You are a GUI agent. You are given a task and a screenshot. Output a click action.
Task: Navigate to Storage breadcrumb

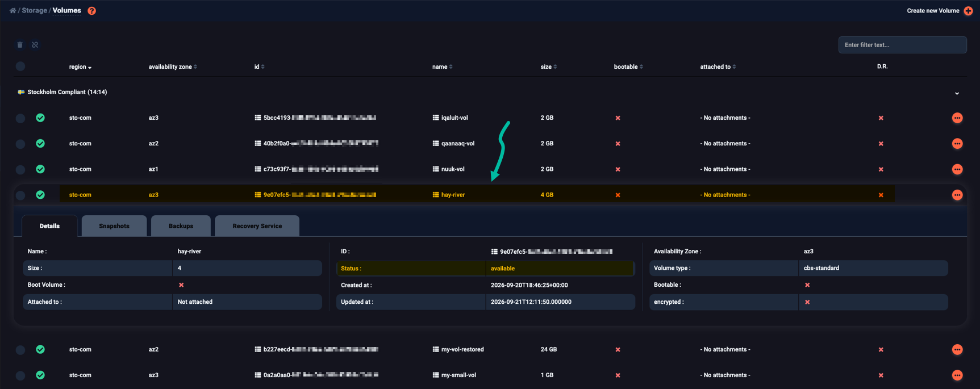click(x=34, y=11)
